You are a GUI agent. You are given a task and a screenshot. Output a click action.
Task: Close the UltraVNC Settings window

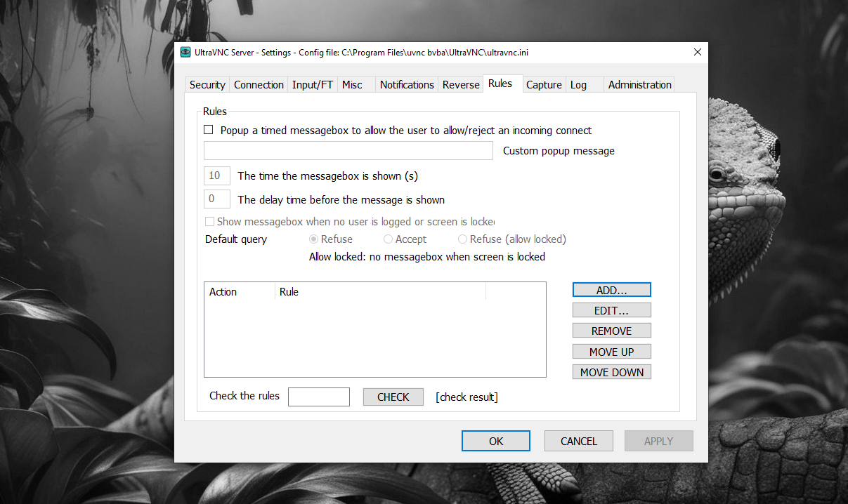click(697, 52)
